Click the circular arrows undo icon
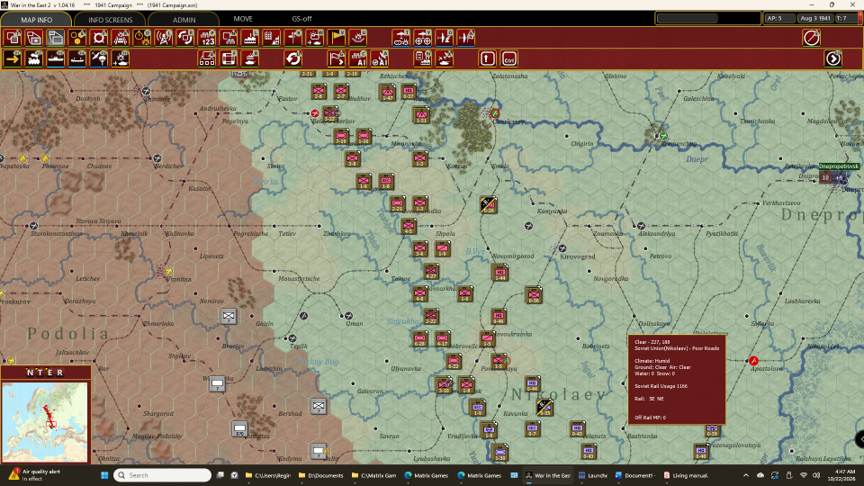Screen dimensions: 864x486 click(293, 58)
